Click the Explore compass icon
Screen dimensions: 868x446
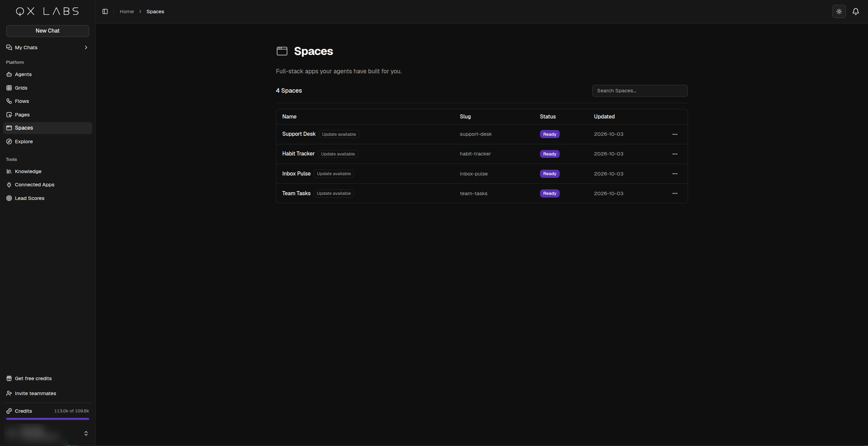click(x=9, y=142)
